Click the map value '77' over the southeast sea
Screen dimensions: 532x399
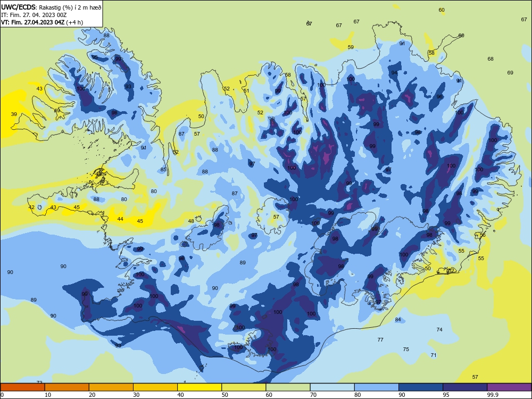(x=380, y=339)
